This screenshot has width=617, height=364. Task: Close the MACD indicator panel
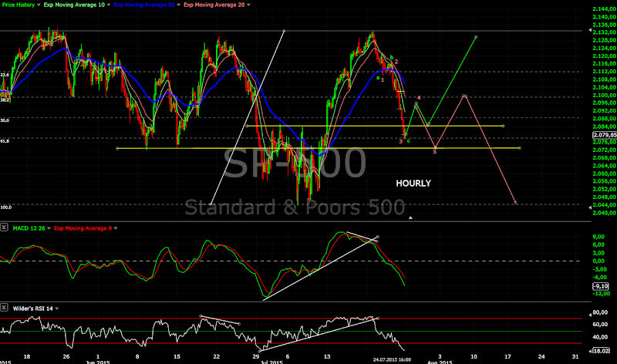pyautogui.click(x=4, y=228)
